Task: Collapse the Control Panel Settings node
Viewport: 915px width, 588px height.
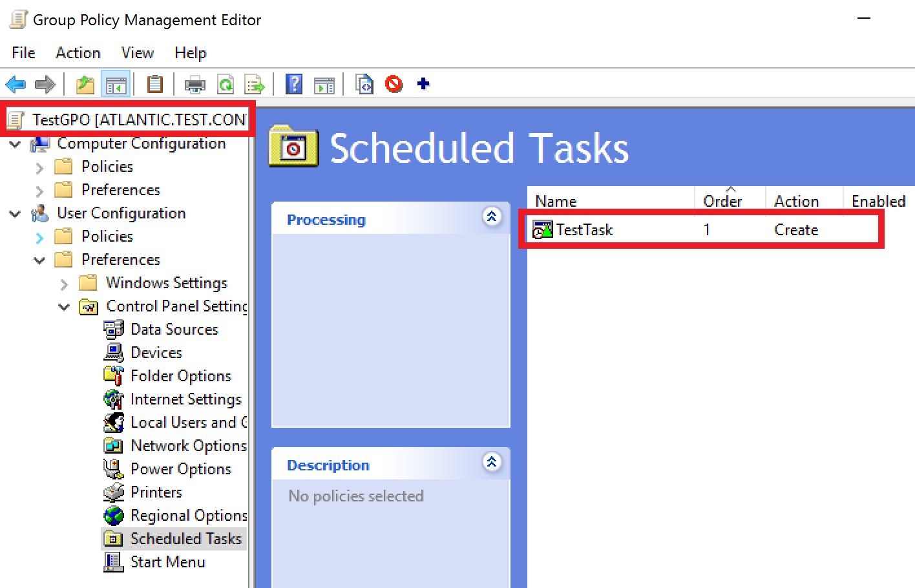Action: [x=64, y=307]
